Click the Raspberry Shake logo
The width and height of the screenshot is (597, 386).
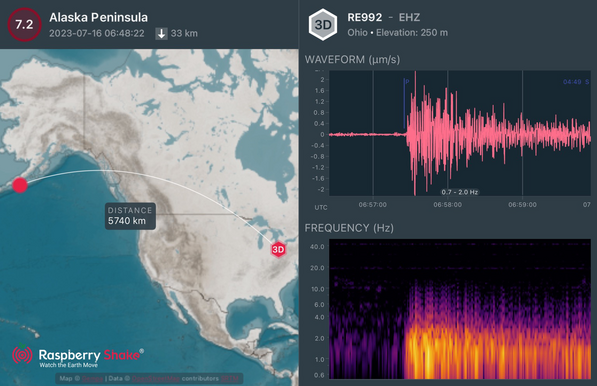78,356
